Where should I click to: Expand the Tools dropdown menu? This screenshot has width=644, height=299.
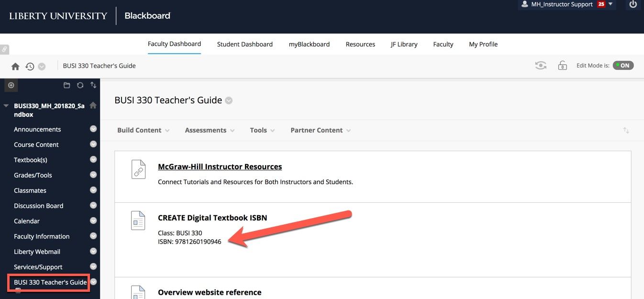pos(262,130)
